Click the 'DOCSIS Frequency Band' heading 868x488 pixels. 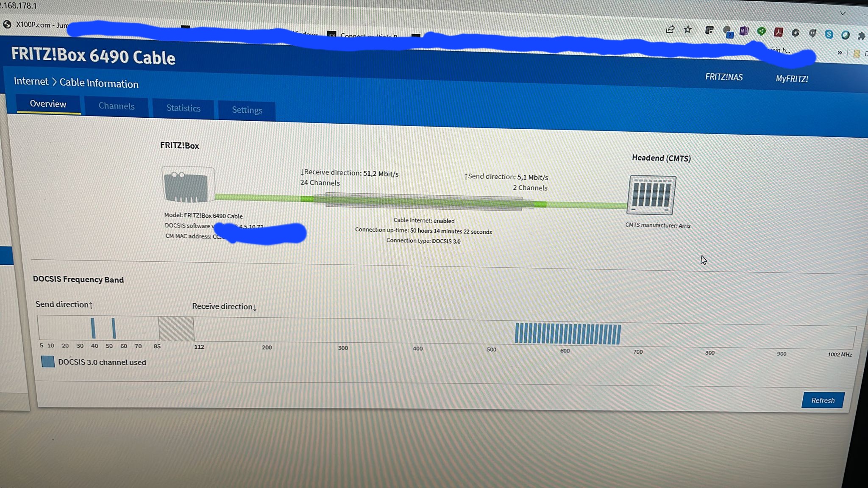(78, 280)
